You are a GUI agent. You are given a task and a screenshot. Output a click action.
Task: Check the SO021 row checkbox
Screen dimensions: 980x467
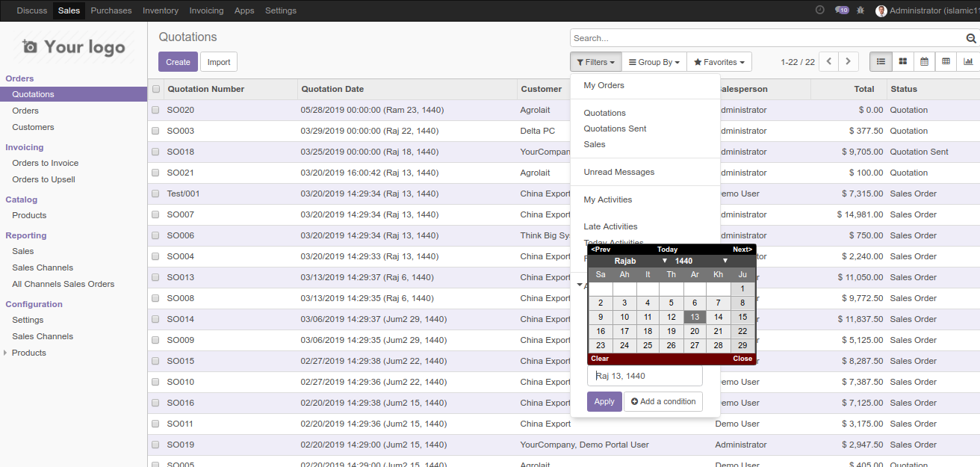pos(156,173)
